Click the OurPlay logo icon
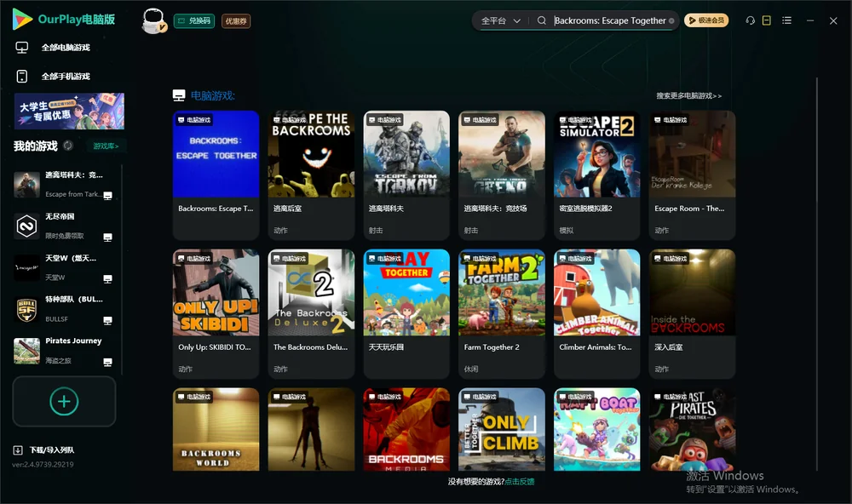The height and width of the screenshot is (504, 852). 22,19
